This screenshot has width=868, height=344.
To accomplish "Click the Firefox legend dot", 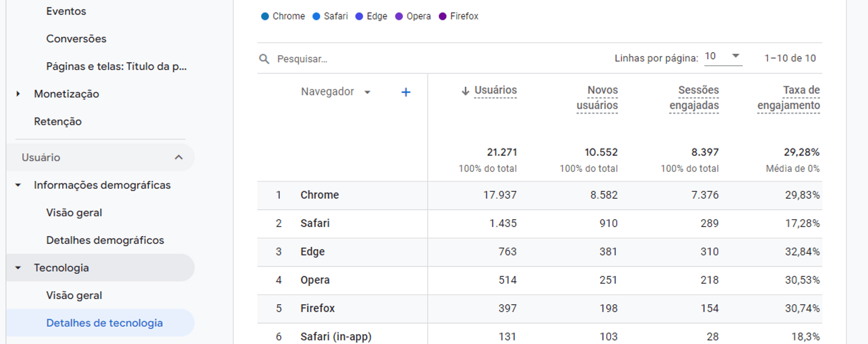I will (443, 17).
